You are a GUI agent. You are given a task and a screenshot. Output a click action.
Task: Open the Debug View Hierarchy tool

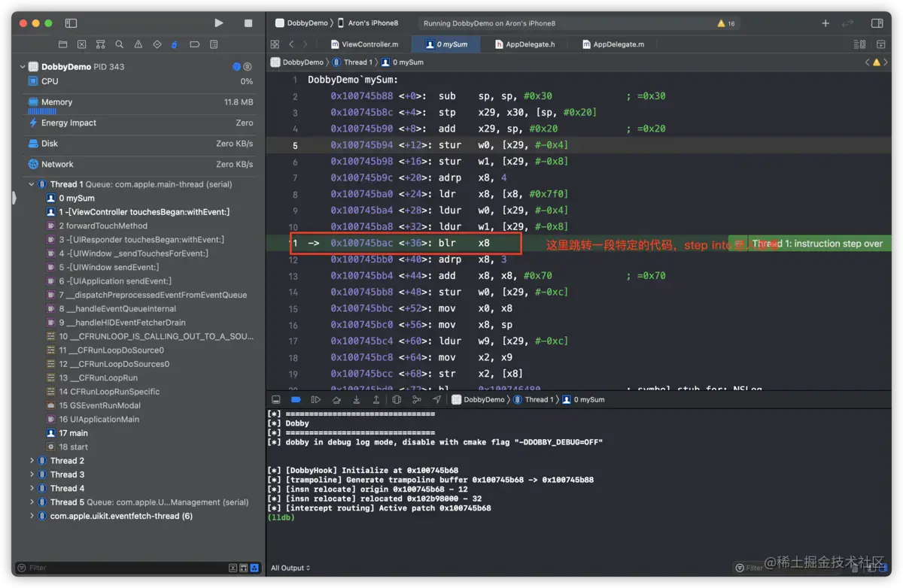pos(397,400)
